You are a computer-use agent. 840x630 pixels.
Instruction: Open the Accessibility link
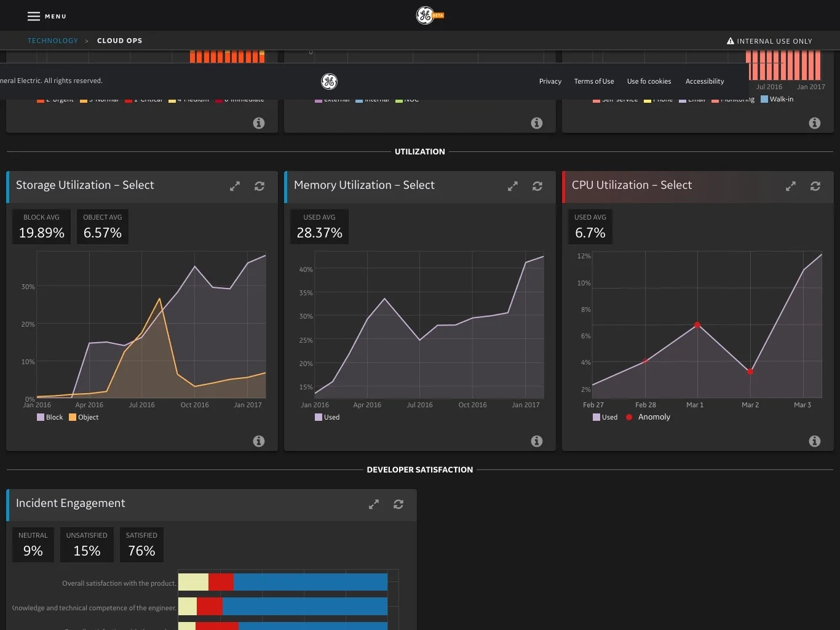pos(705,81)
